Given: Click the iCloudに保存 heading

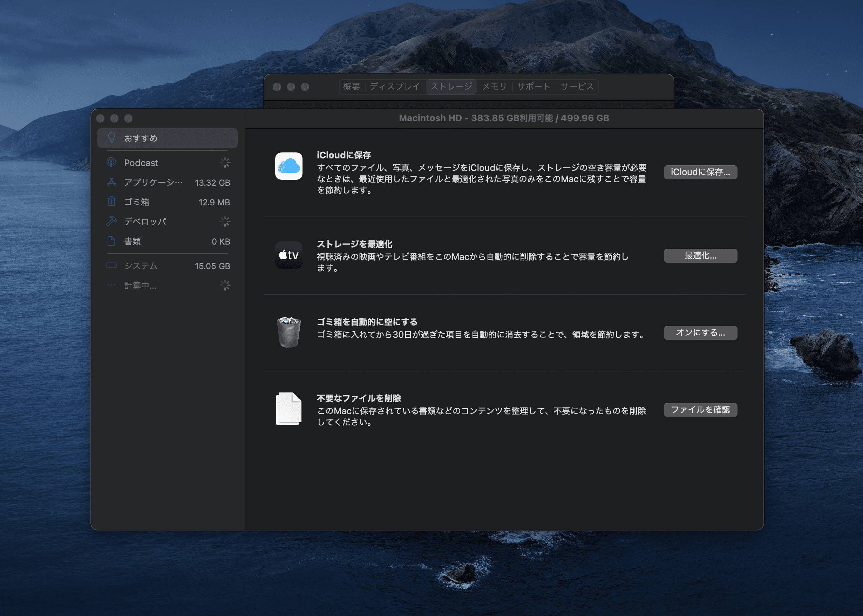Looking at the screenshot, I should (344, 155).
